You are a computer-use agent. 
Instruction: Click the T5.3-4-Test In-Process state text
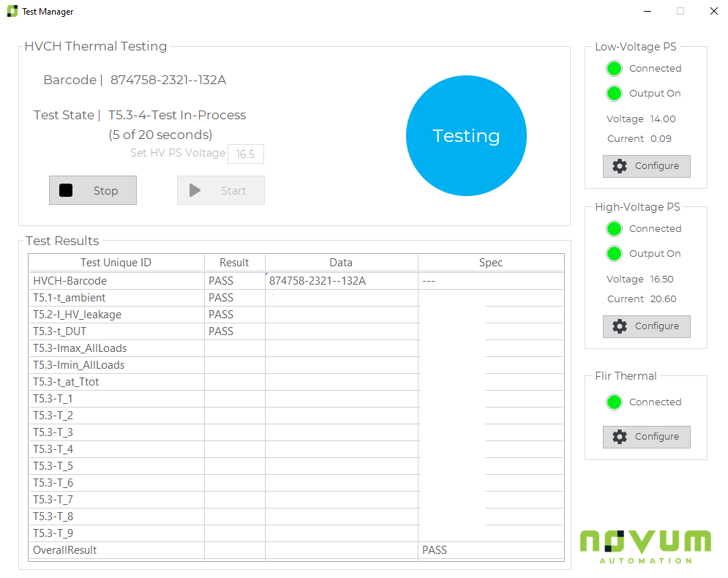click(x=177, y=115)
